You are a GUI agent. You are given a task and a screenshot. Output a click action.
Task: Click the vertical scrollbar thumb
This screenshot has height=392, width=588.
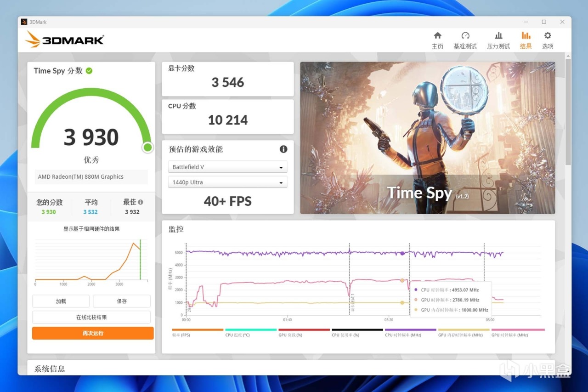point(568,112)
